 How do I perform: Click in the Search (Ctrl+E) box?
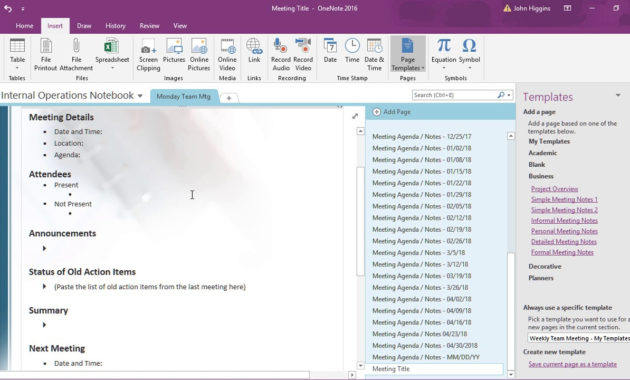(454, 95)
